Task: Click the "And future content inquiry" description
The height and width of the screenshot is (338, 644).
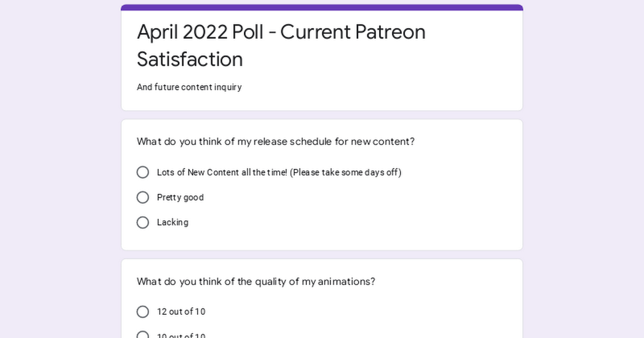Action: 189,87
